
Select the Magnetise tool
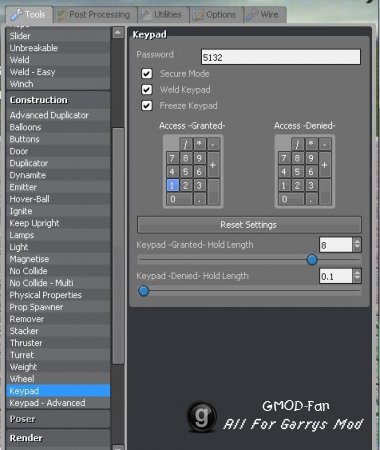click(x=58, y=259)
